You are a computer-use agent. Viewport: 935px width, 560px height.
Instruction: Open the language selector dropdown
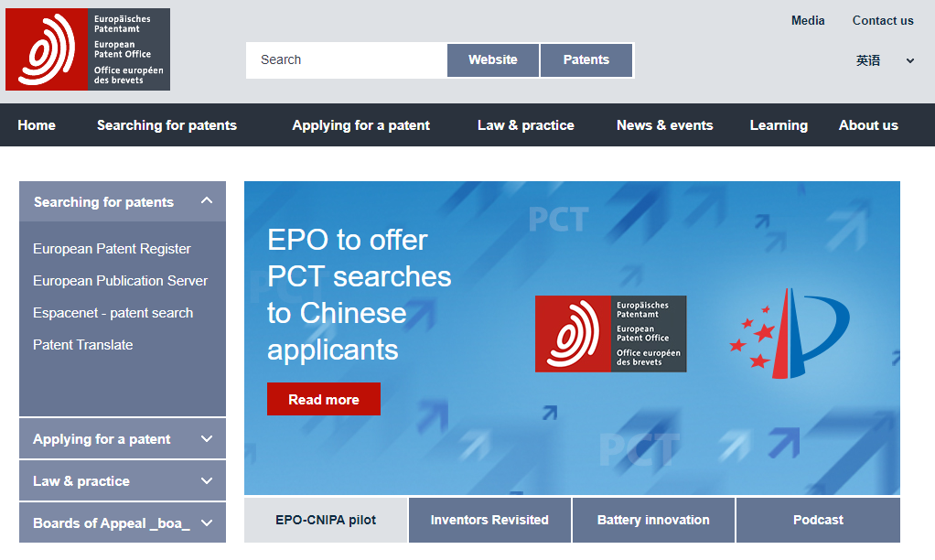884,60
